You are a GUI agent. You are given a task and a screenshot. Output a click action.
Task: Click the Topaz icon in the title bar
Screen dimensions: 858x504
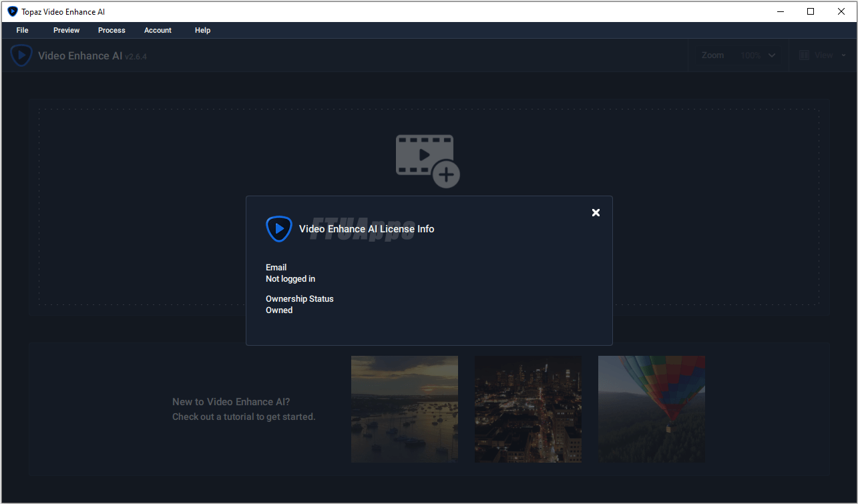click(12, 11)
